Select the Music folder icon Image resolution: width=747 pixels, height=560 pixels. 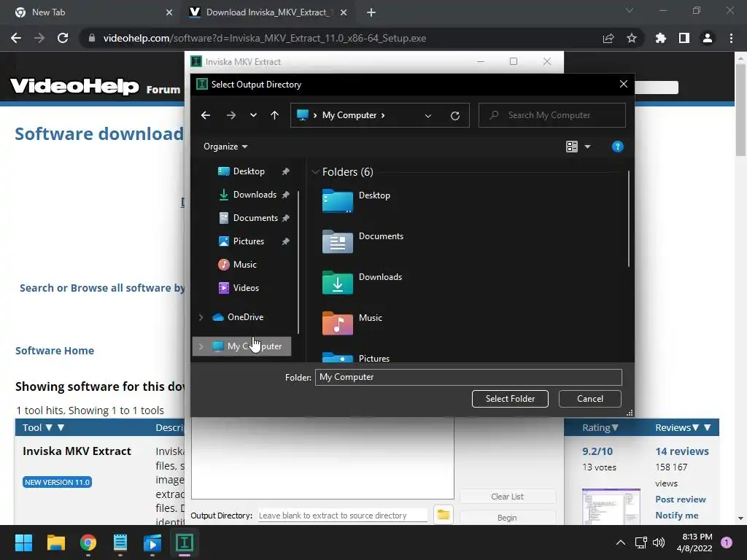click(337, 323)
